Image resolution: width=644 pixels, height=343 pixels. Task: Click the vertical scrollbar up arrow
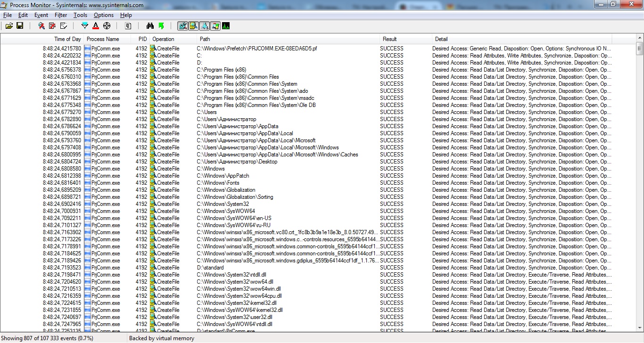tap(640, 39)
